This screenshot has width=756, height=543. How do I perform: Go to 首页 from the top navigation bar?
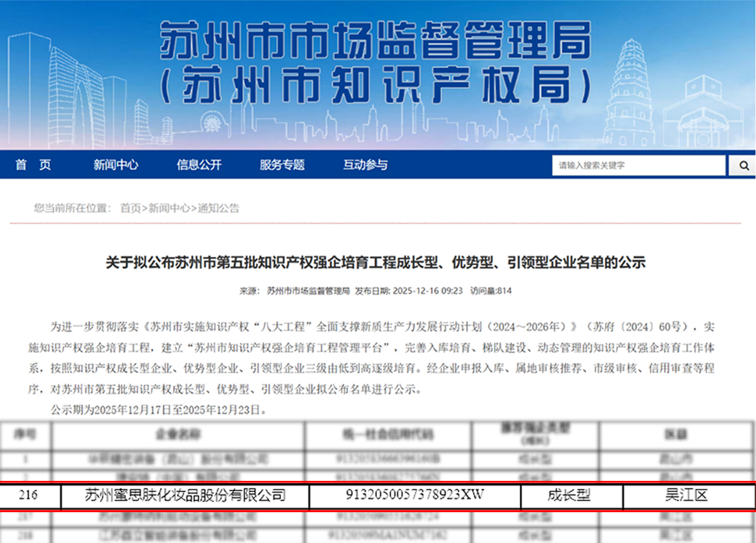point(34,165)
